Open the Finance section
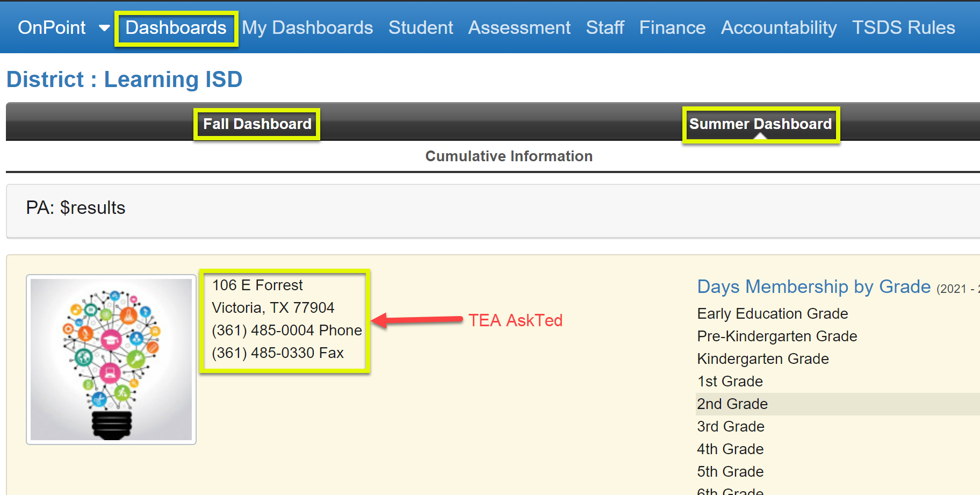The image size is (980, 495). pos(672,28)
